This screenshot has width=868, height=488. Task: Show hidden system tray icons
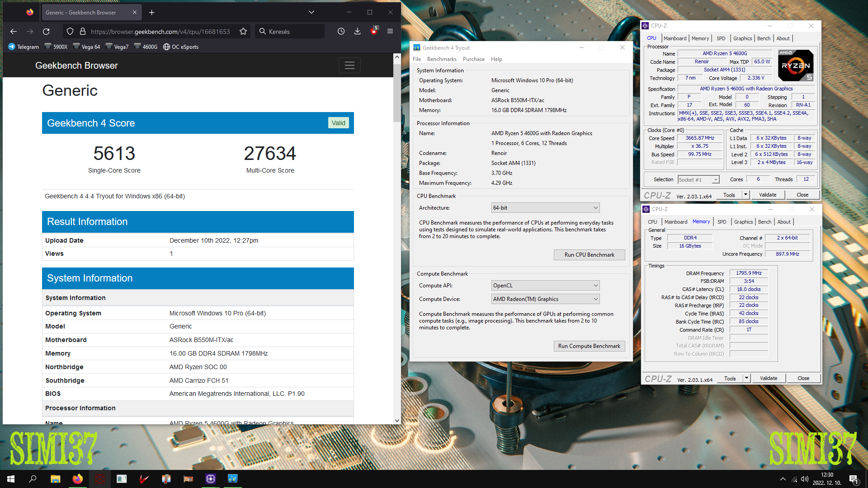tap(783, 479)
